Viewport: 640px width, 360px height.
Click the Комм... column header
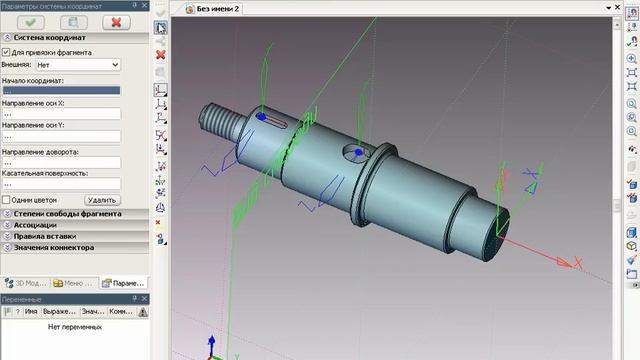point(121,312)
